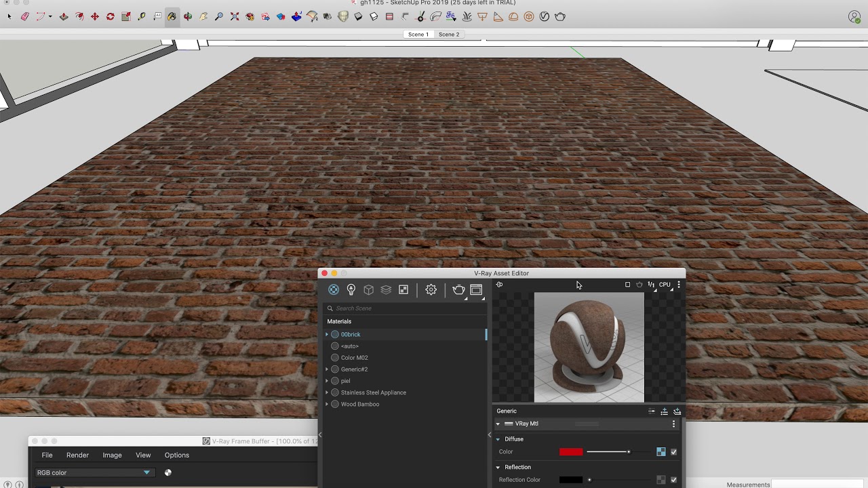
Task: Open Frame Buffer Render menu
Action: (x=77, y=455)
